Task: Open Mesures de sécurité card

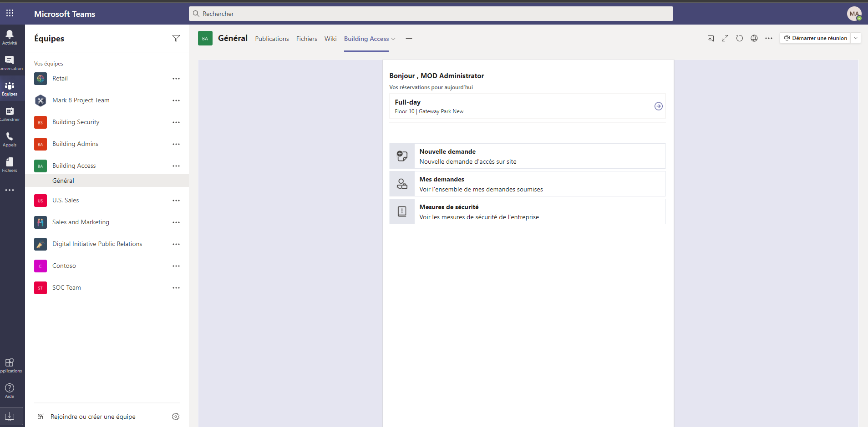Action: tap(527, 211)
